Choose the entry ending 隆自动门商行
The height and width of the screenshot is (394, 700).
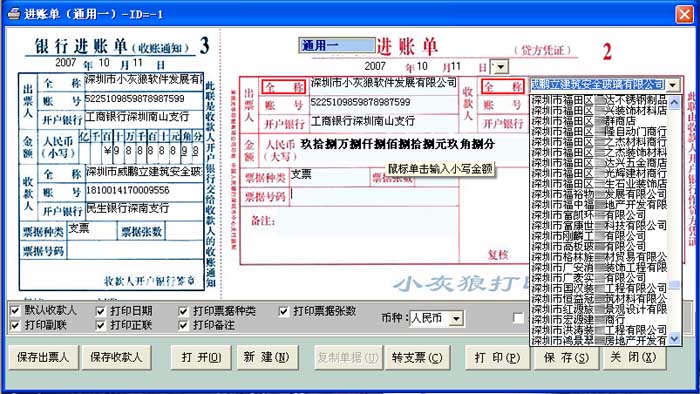(x=599, y=131)
